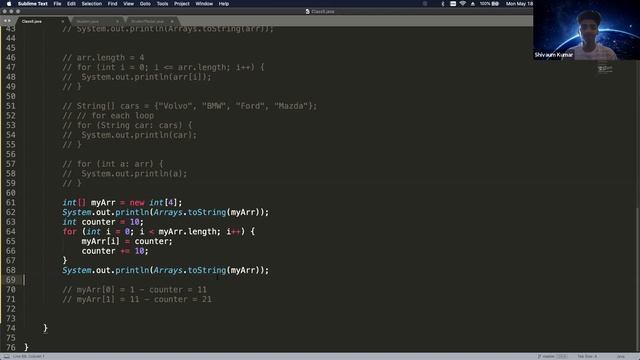Click the println on line 62

click(166, 212)
